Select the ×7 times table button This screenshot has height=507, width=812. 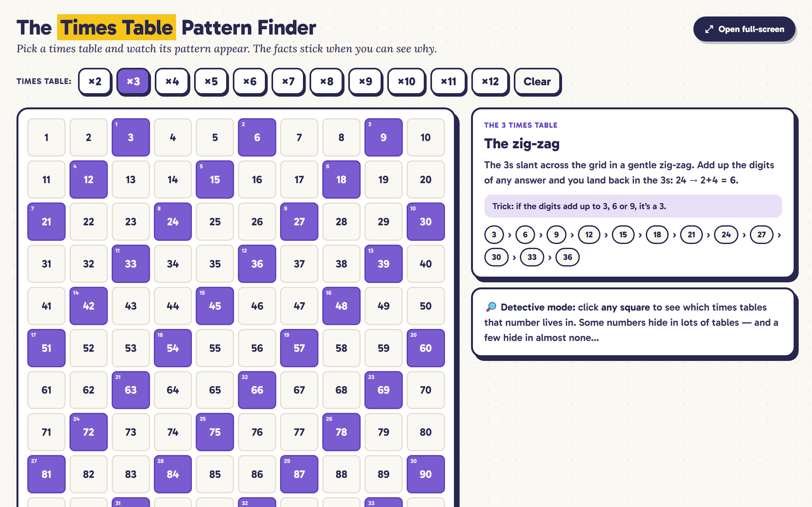click(288, 81)
